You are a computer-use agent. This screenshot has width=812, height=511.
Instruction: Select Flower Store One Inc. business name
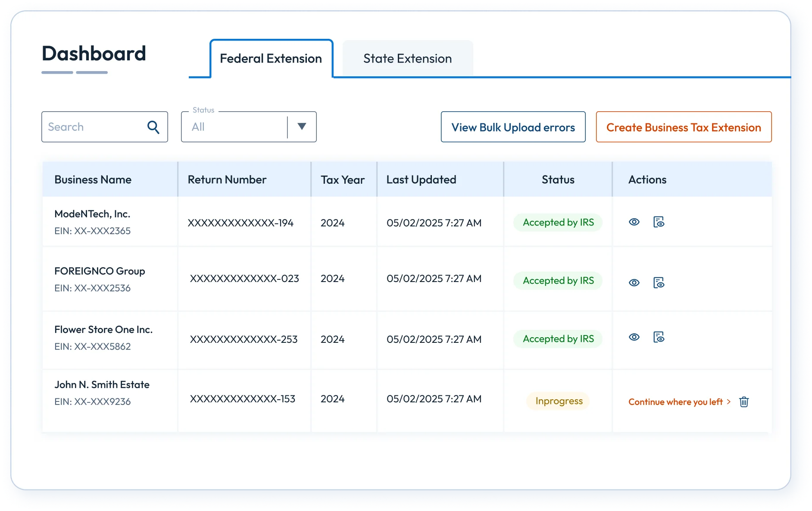tap(103, 329)
